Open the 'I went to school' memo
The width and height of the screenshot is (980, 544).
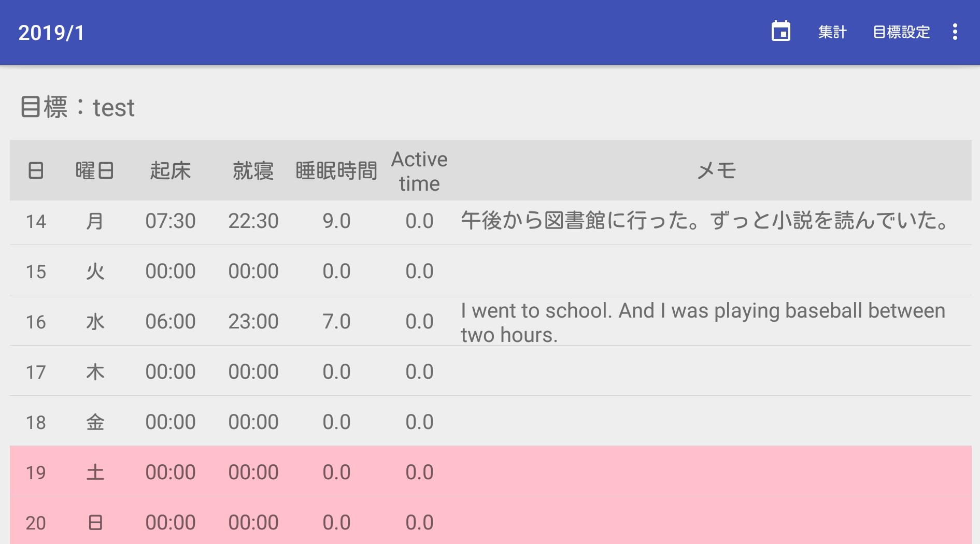[703, 323]
